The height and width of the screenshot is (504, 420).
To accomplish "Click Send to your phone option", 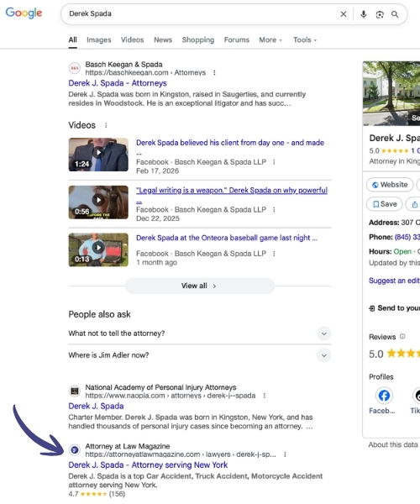I will pos(394,308).
